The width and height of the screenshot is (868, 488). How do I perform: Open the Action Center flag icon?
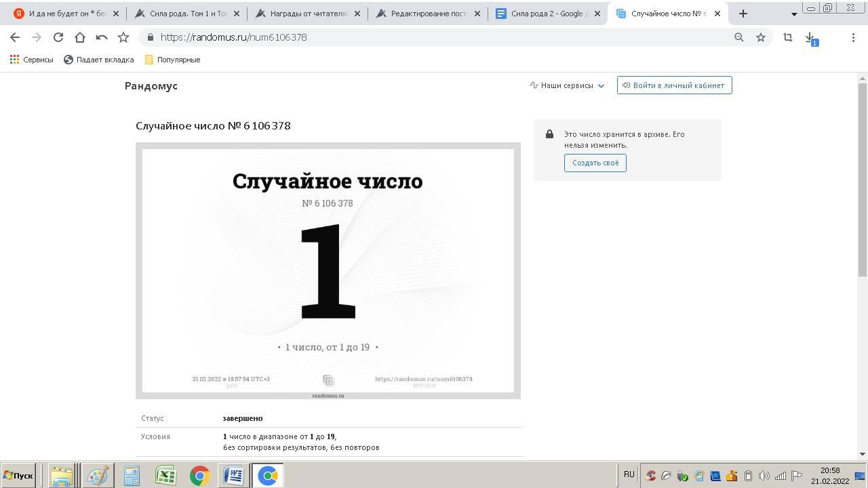coord(797,476)
